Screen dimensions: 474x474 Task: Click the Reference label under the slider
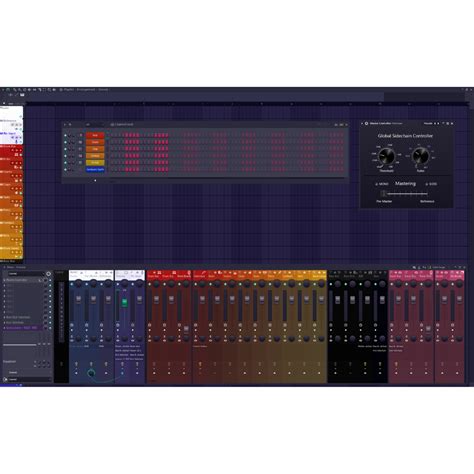(427, 201)
